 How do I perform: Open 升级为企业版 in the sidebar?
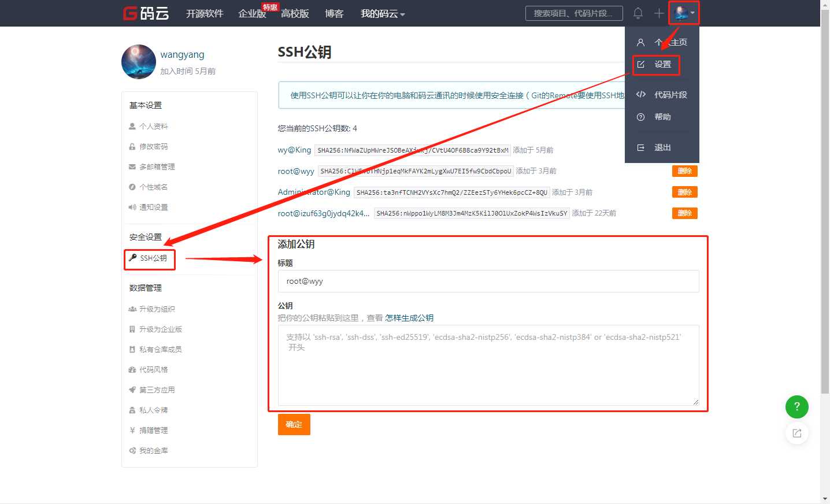[x=160, y=329]
